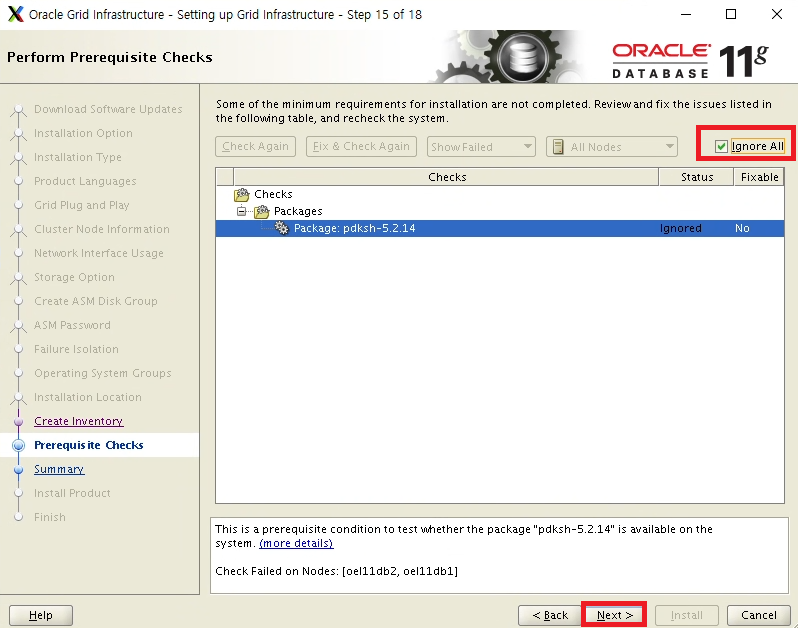Click the Create ASM Disk Group step
798x628 pixels.
click(96, 301)
